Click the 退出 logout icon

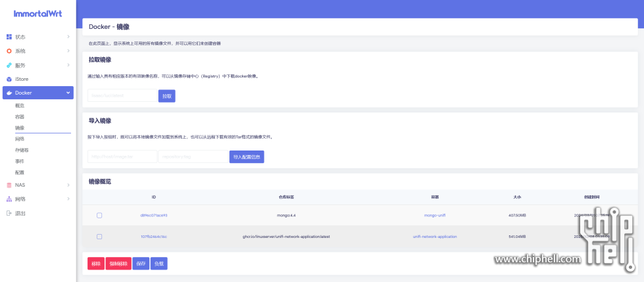[x=9, y=213]
